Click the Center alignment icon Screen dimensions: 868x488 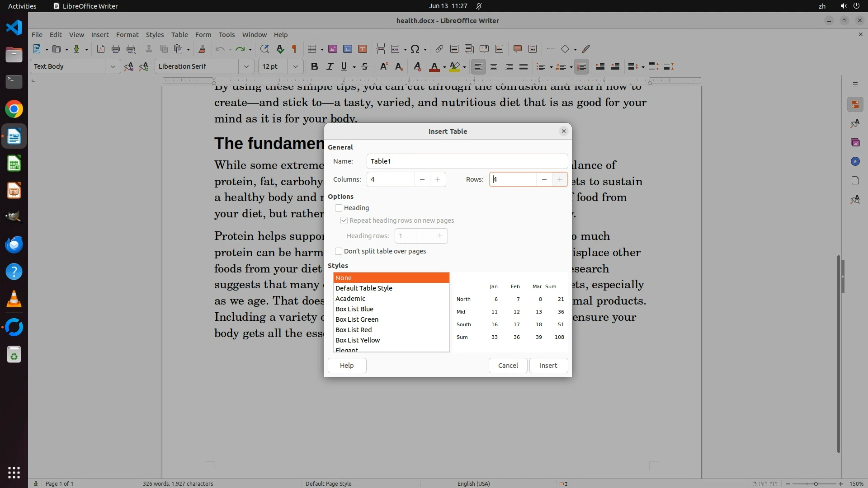coord(494,66)
